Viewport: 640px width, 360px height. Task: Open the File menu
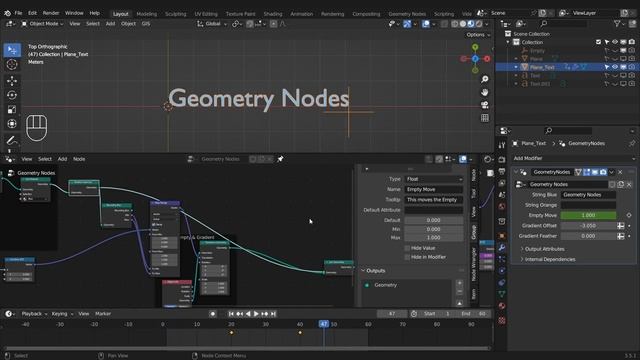point(18,13)
